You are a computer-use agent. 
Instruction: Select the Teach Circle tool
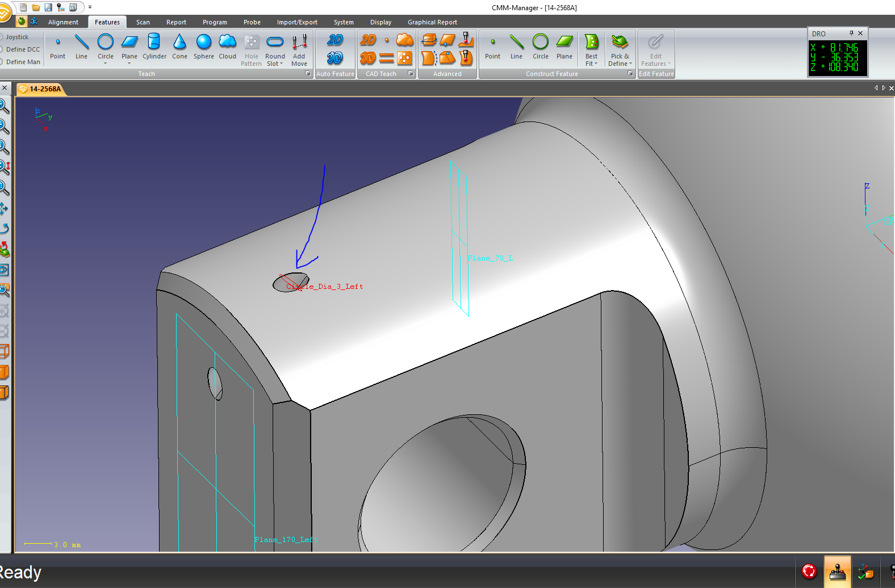click(x=106, y=45)
